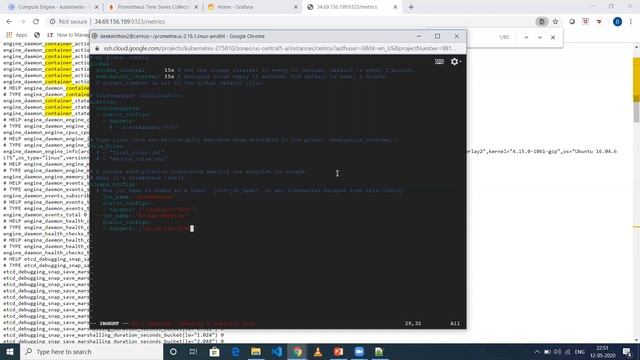This screenshot has width=640, height=360.
Task: Open a new Chrome tab
Action: [411, 7]
